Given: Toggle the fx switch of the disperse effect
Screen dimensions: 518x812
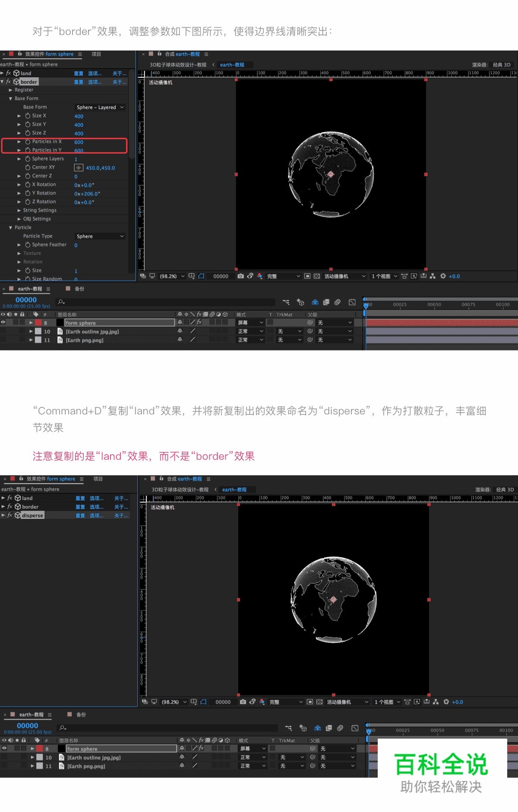Looking at the screenshot, I should [x=10, y=515].
